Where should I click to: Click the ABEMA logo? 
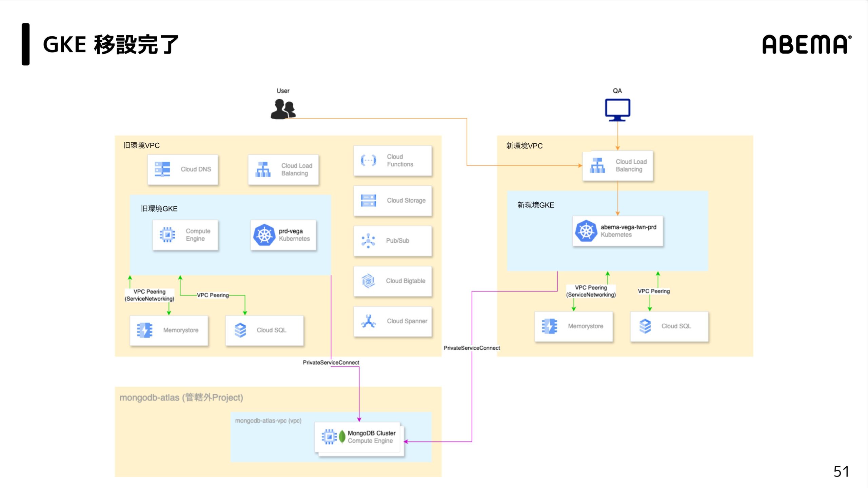tap(806, 44)
